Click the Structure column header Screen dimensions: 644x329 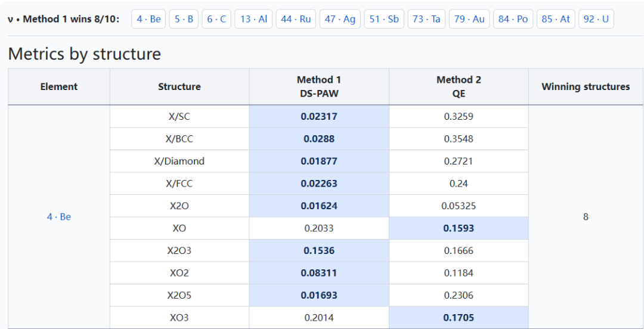pyautogui.click(x=179, y=86)
